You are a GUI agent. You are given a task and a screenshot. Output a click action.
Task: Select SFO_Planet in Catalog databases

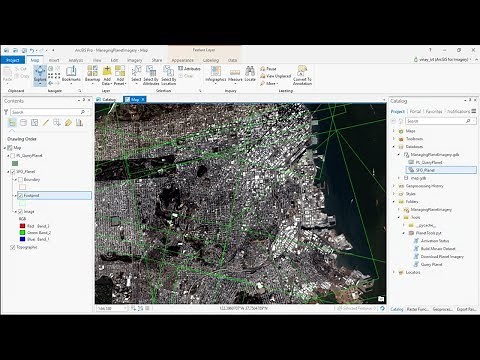pos(441,170)
